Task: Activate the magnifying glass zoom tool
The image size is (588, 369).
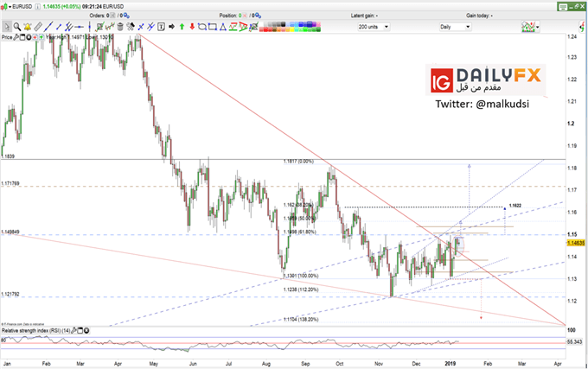Action: [17, 27]
